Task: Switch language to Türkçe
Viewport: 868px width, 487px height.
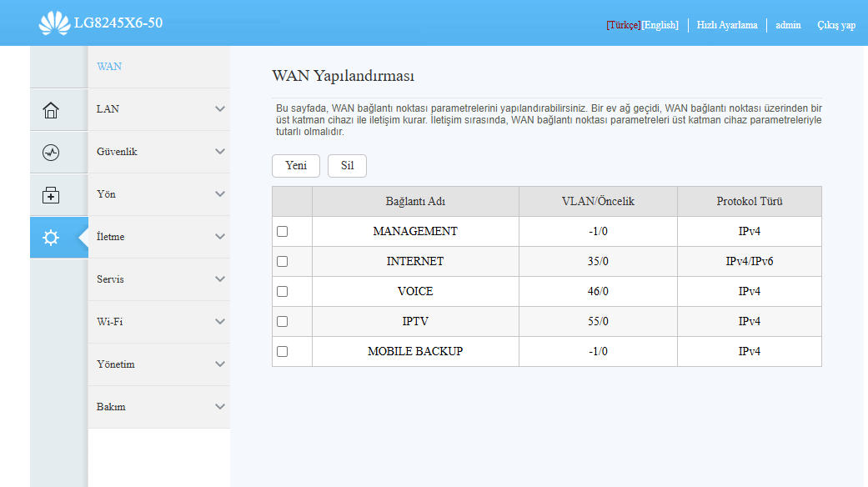Action: click(x=624, y=25)
